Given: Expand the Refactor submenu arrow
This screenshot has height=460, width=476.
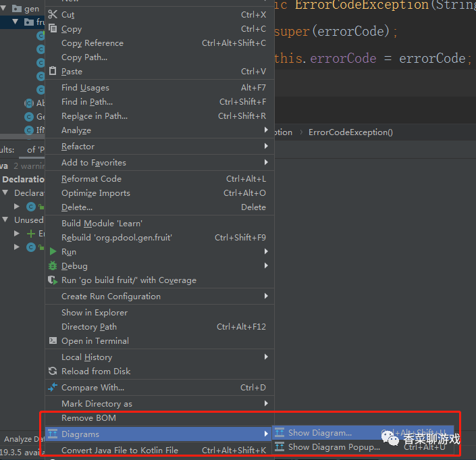Looking at the screenshot, I should tap(266, 146).
